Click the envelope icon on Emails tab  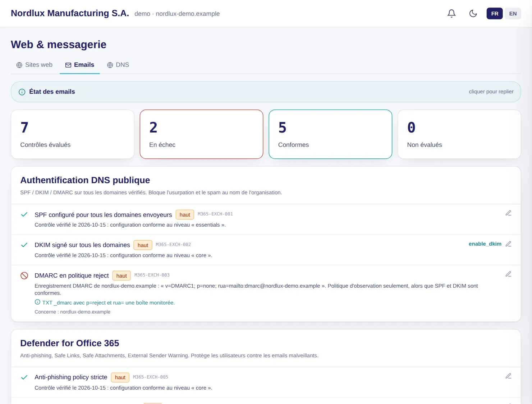(68, 65)
